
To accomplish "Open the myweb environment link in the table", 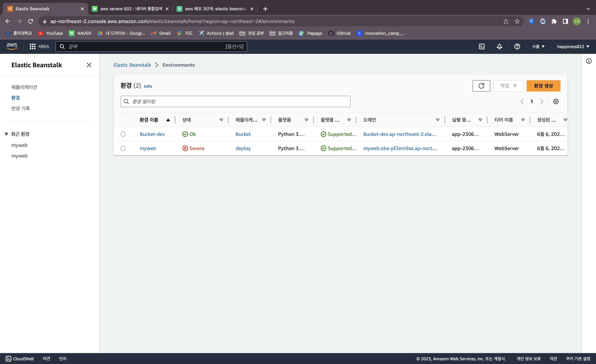I will coord(148,148).
